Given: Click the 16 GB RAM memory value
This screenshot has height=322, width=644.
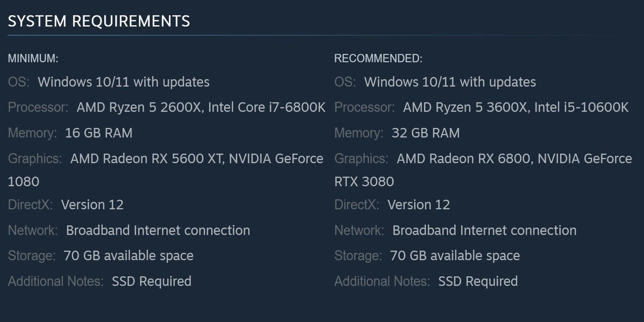Looking at the screenshot, I should (x=99, y=133).
